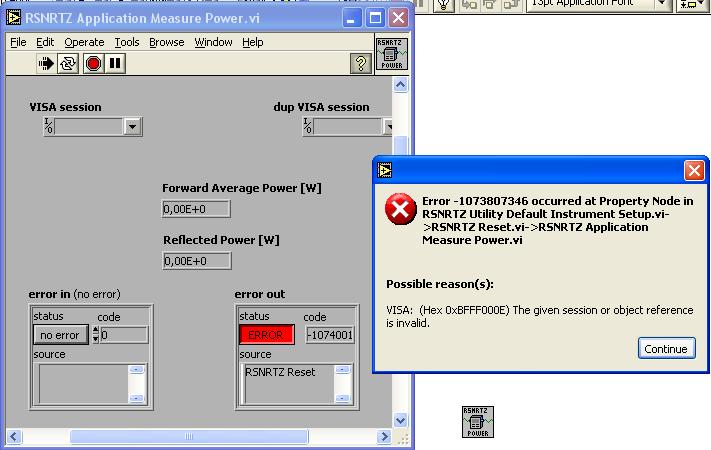This screenshot has width=711, height=450.
Task: Click the front panel vertical scroll down arrow
Action: tap(400, 421)
